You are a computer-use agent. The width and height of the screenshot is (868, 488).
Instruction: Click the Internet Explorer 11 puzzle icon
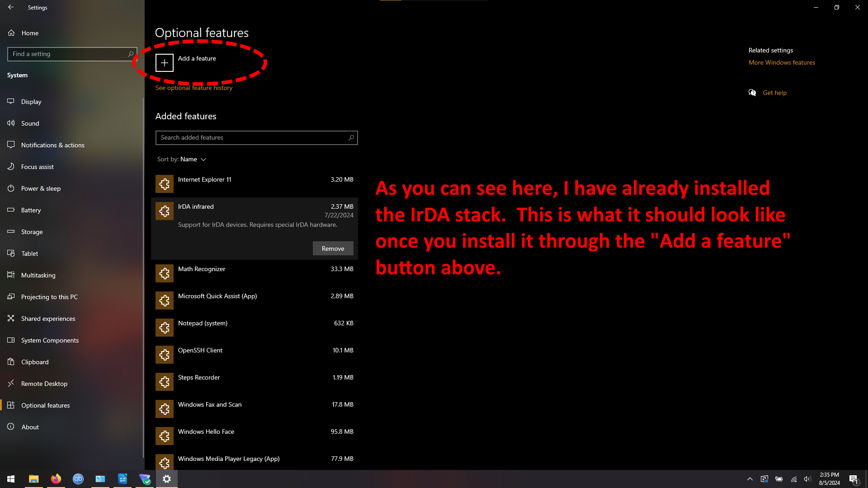click(165, 184)
